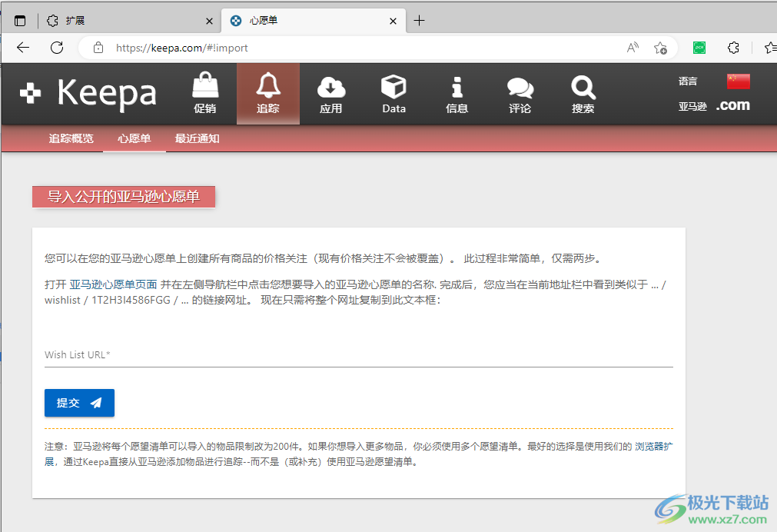The height and width of the screenshot is (532, 777).
Task: Click the site info lock icon
Action: 98,48
